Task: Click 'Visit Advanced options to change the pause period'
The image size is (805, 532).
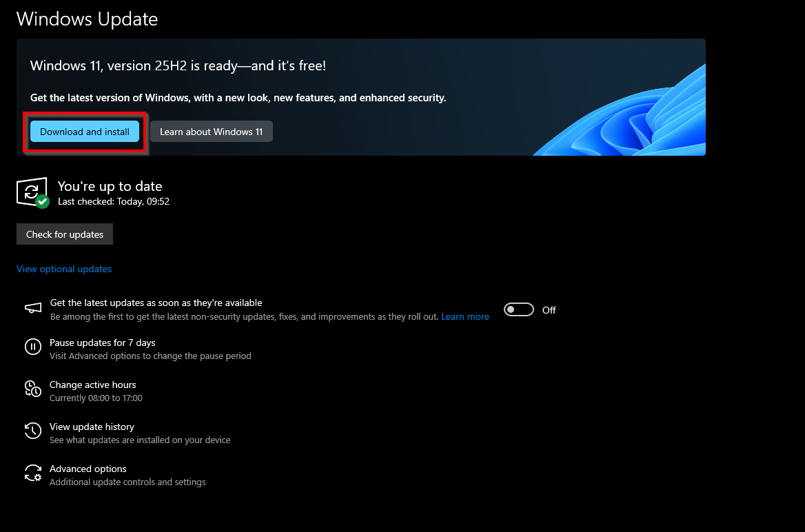Action: (150, 356)
